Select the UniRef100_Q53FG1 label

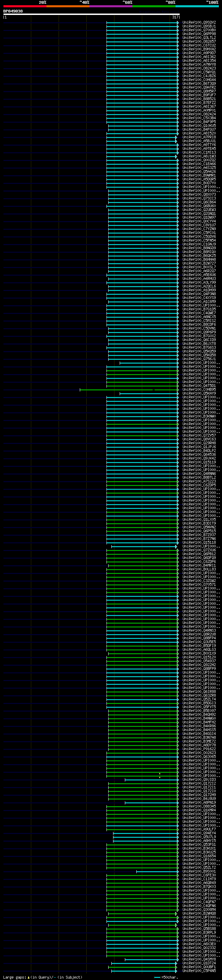point(199,844)
